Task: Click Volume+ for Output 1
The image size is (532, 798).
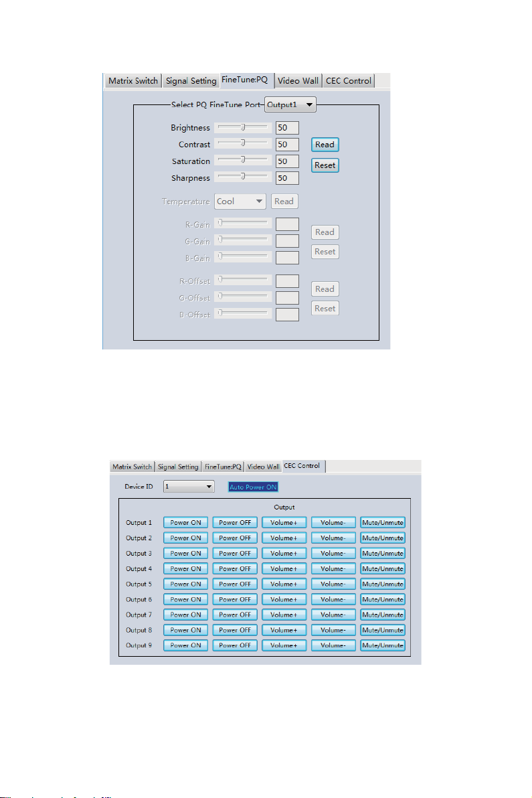Action: coord(284,523)
